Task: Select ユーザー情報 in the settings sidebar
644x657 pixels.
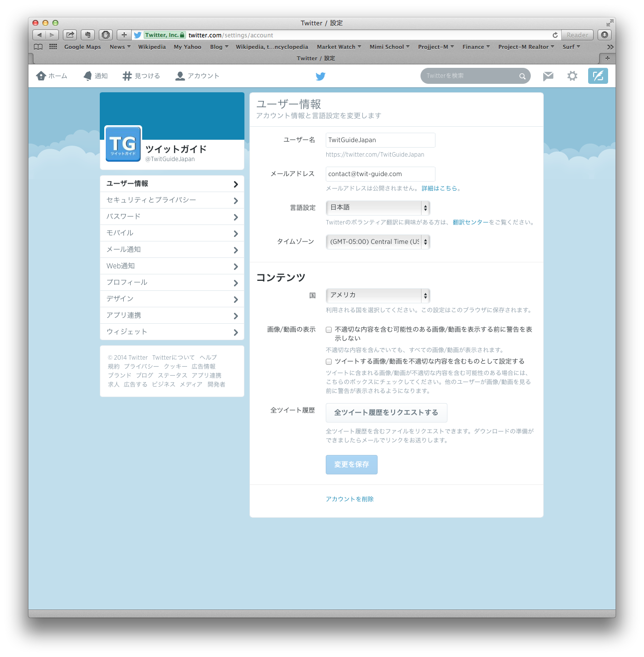Action: [x=172, y=184]
